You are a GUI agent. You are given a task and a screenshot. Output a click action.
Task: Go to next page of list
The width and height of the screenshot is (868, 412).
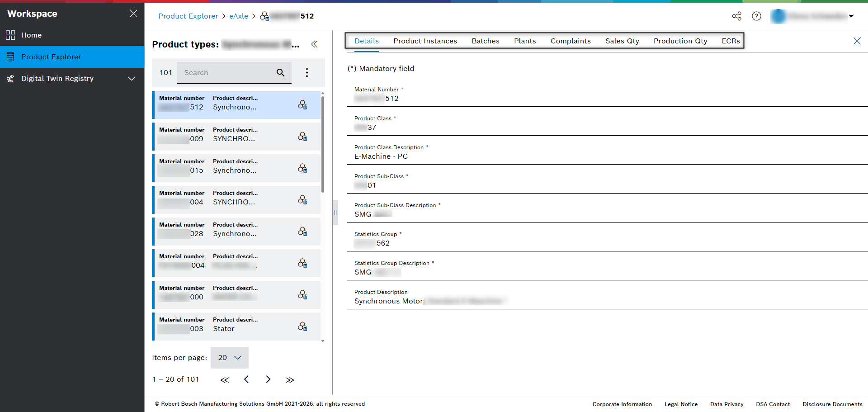point(268,379)
